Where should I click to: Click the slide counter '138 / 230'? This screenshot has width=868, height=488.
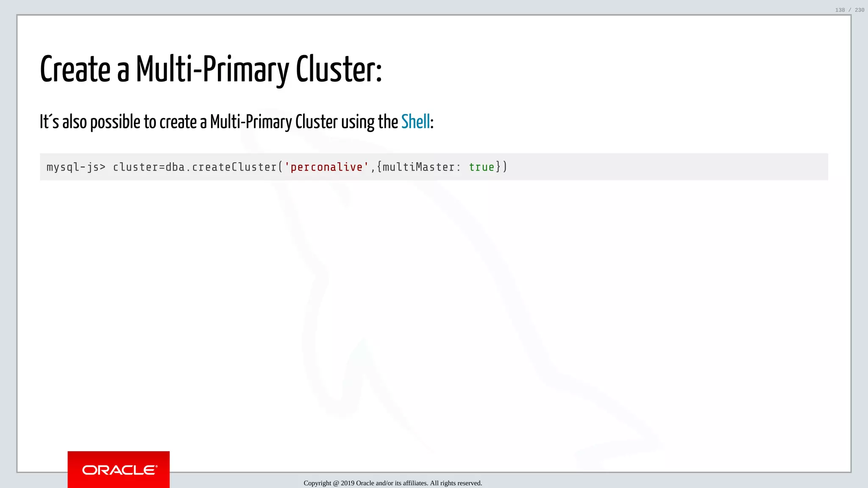click(850, 10)
